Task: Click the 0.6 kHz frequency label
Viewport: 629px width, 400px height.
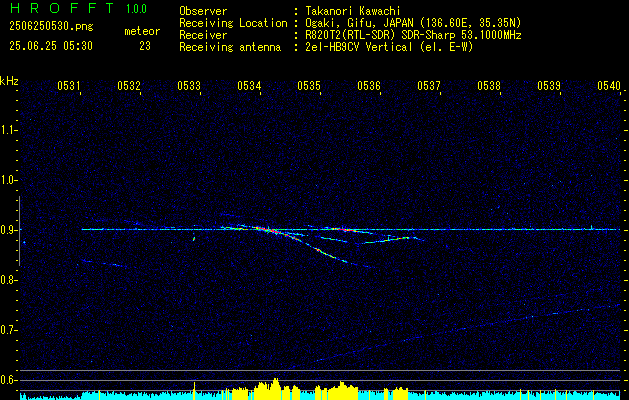Action: click(7, 380)
